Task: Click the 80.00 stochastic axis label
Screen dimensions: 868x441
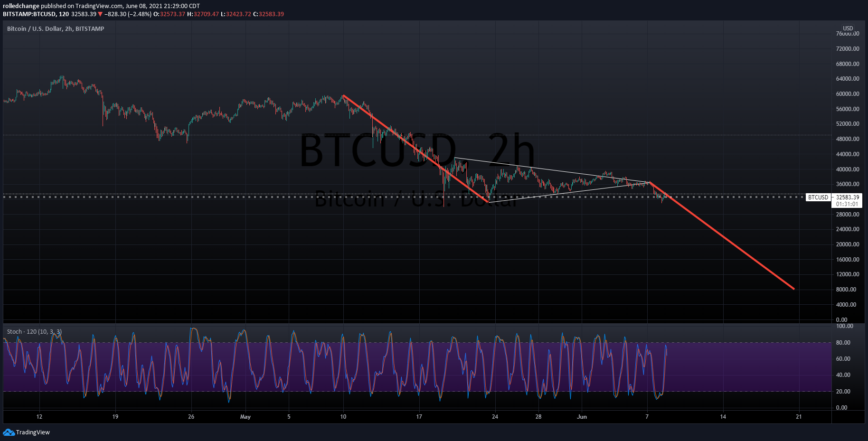Action: tap(843, 342)
